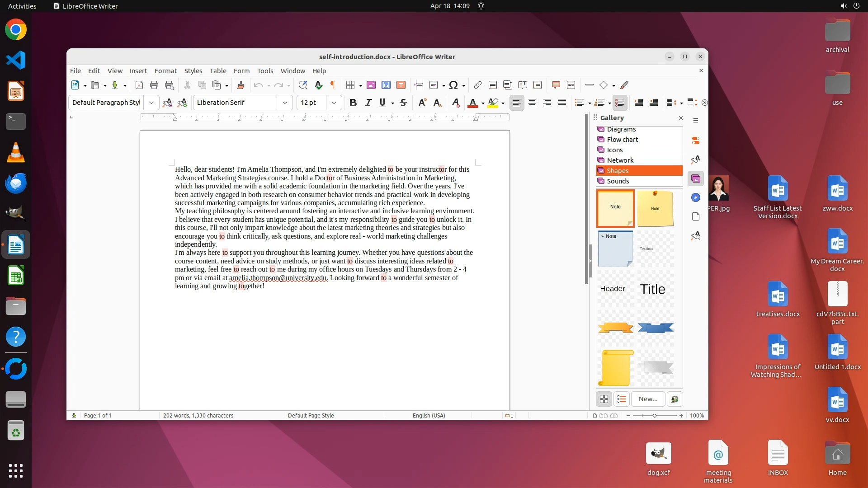Click the New... gallery theme button

[648, 399]
